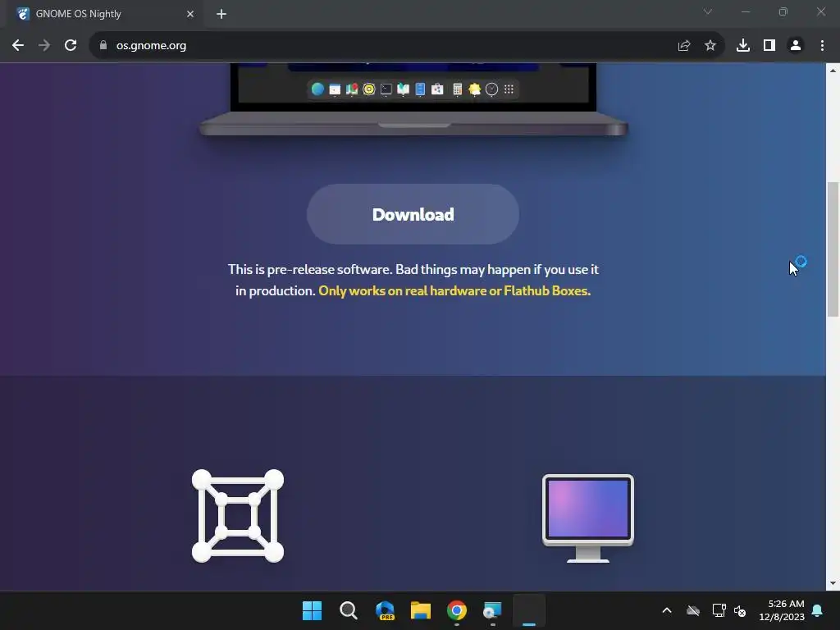Click the laptop screenshot image
The image size is (840, 630).
pyautogui.click(x=413, y=99)
